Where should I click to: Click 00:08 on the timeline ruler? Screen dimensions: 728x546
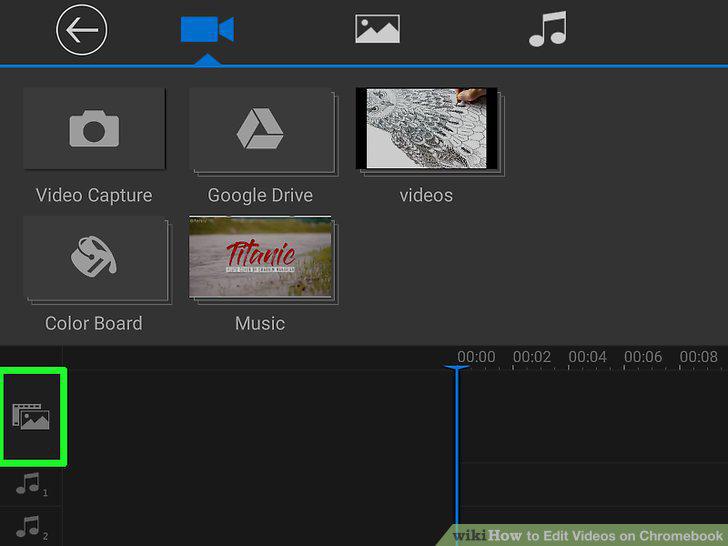tap(699, 357)
